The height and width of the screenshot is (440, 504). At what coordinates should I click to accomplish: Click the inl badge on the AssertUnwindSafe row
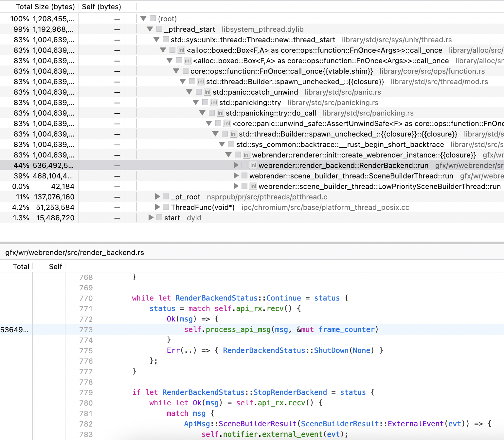pyautogui.click(x=227, y=124)
